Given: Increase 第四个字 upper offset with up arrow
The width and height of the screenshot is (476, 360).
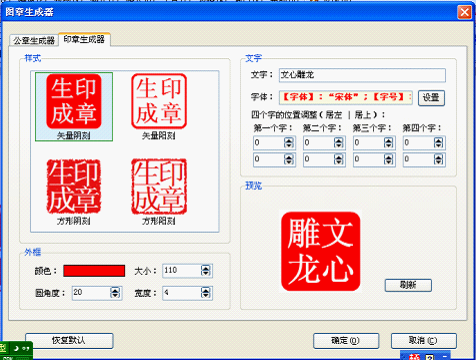Looking at the screenshot, I should [439, 140].
